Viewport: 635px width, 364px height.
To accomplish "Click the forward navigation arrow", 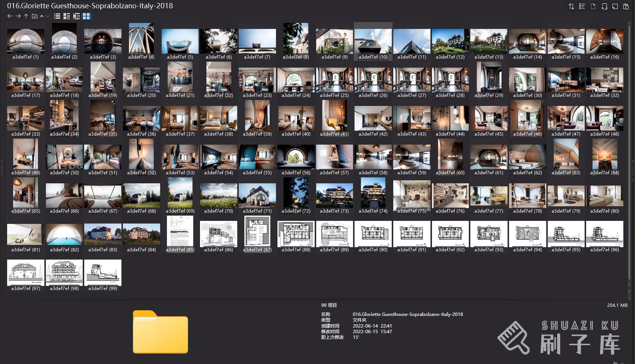I will (18, 16).
